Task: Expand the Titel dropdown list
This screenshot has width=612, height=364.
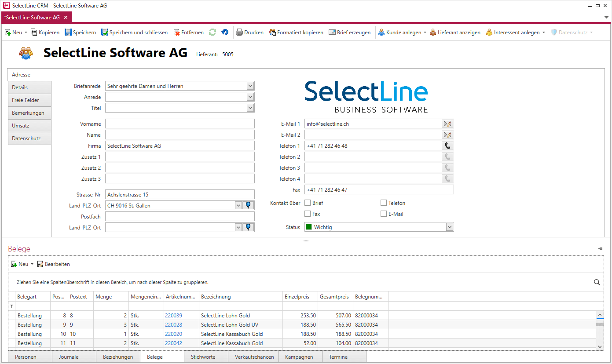Action: (x=250, y=108)
